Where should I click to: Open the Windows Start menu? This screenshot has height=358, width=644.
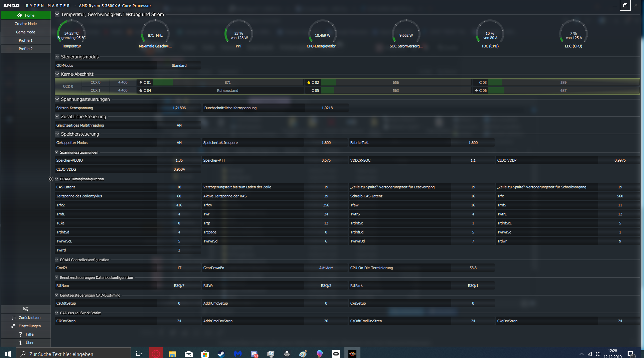(x=8, y=353)
